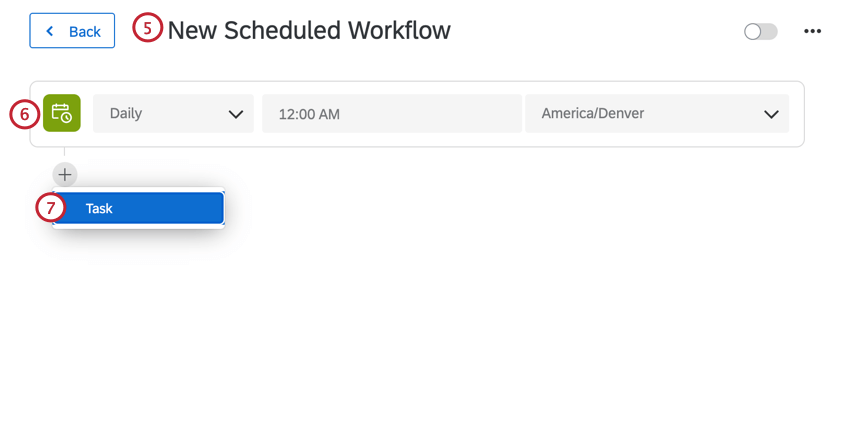The image size is (850, 425).
Task: Open the three-dot more options menu
Action: [812, 31]
